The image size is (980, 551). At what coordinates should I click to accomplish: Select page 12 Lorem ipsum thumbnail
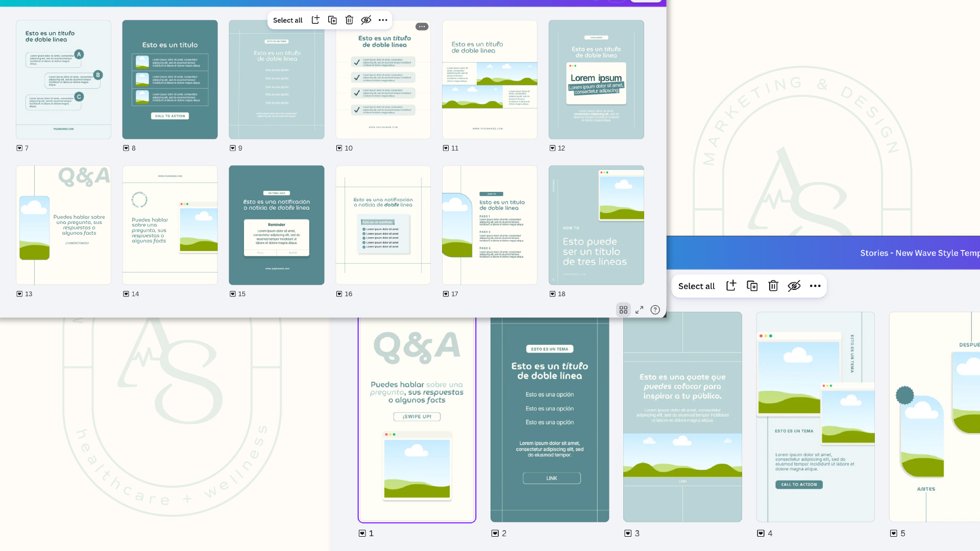coord(596,80)
